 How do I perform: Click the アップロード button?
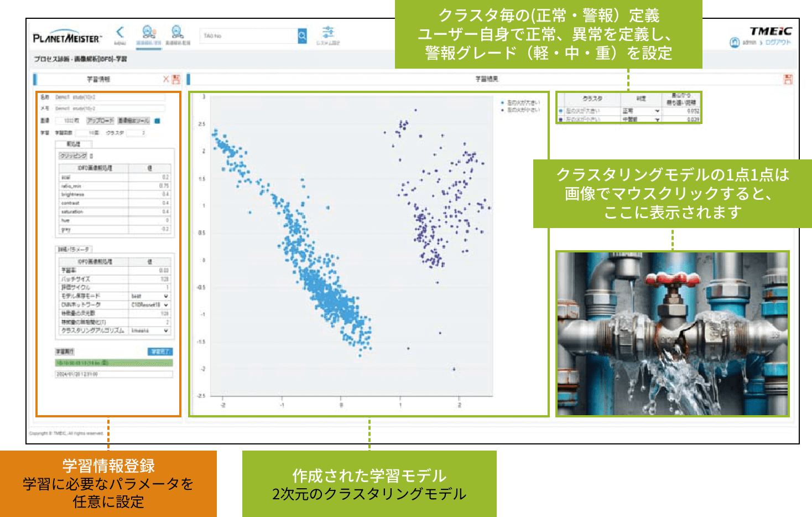click(100, 121)
